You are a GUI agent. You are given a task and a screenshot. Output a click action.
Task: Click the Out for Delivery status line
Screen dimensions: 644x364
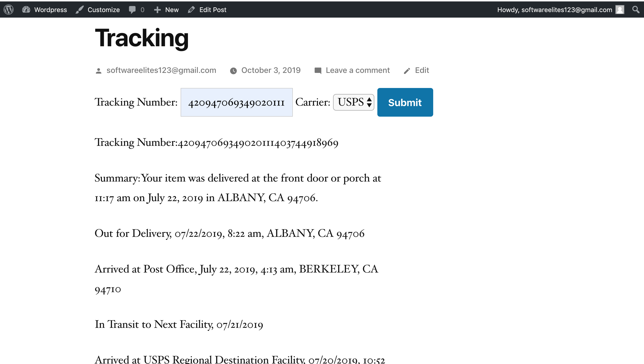(229, 234)
